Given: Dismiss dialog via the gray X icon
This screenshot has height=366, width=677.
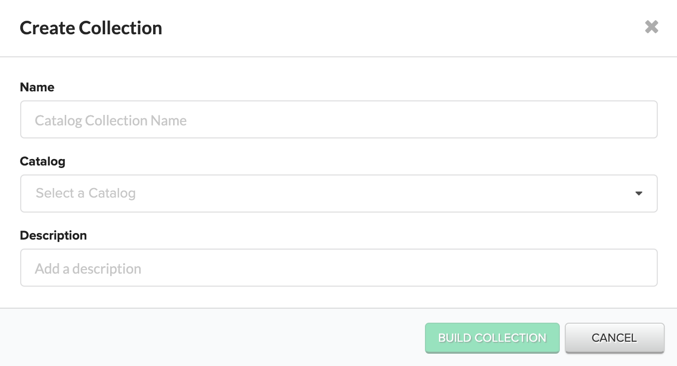Looking at the screenshot, I should (651, 27).
